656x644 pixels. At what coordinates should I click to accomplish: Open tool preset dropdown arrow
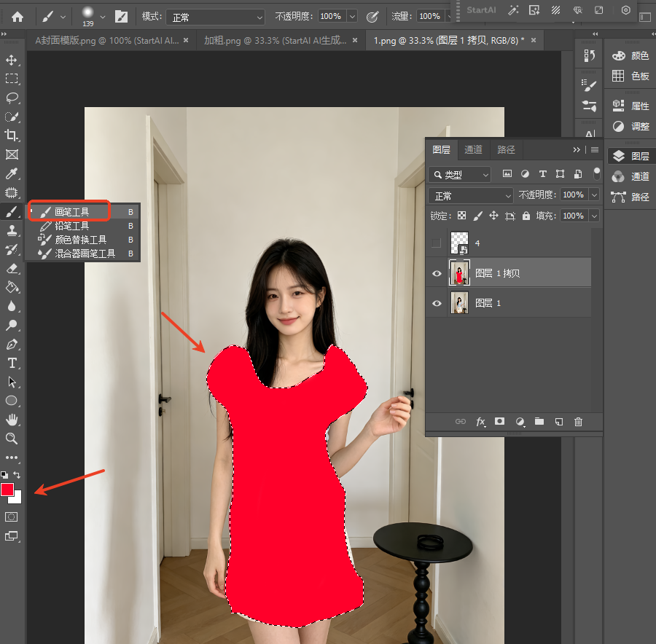click(63, 17)
